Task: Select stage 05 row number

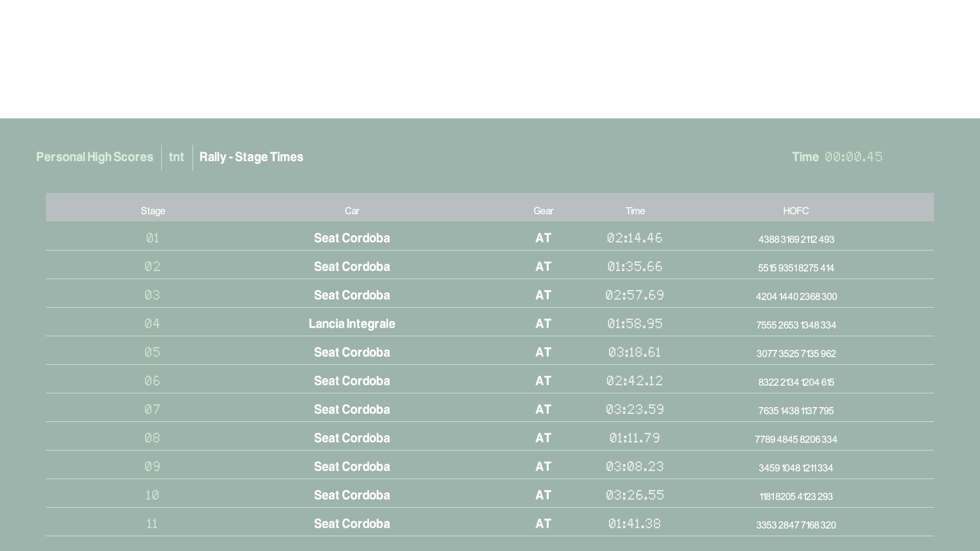Action: click(153, 352)
